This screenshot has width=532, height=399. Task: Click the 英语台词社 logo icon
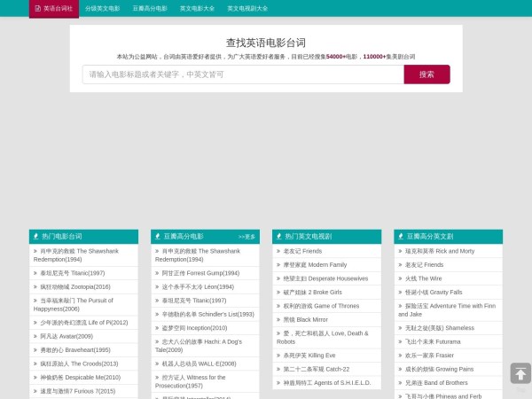click(36, 8)
